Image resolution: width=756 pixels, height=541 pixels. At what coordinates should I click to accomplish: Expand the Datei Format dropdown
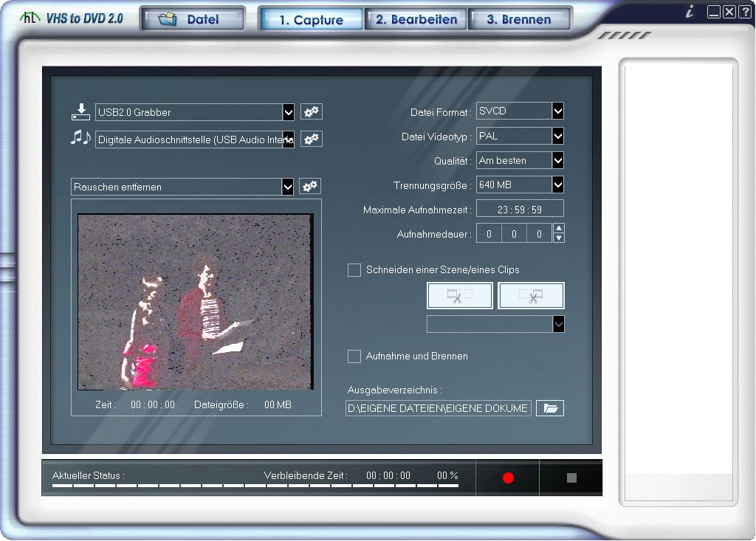pyautogui.click(x=558, y=111)
